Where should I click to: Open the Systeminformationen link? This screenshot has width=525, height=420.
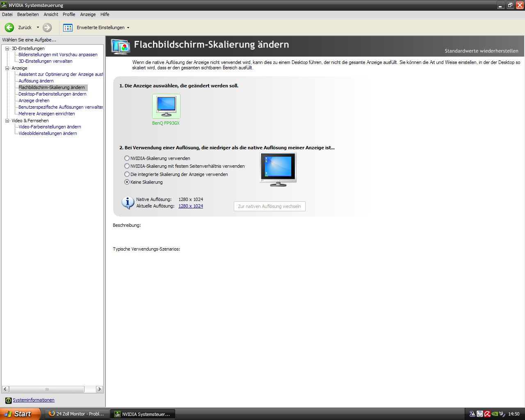[x=34, y=400]
